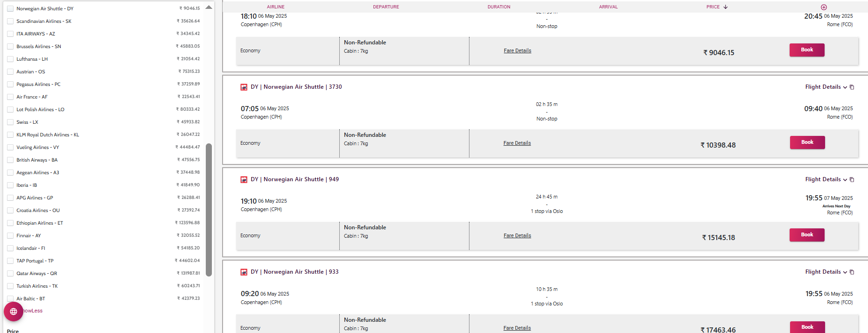
Task: Tick the Qatar Airways - QR checkbox
Action: click(10, 274)
